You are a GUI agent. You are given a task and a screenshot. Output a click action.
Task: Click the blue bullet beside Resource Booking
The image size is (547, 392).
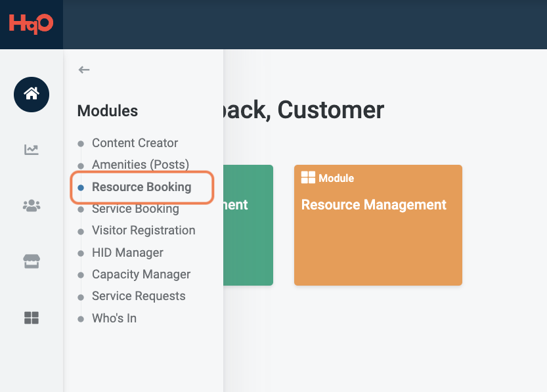click(81, 187)
